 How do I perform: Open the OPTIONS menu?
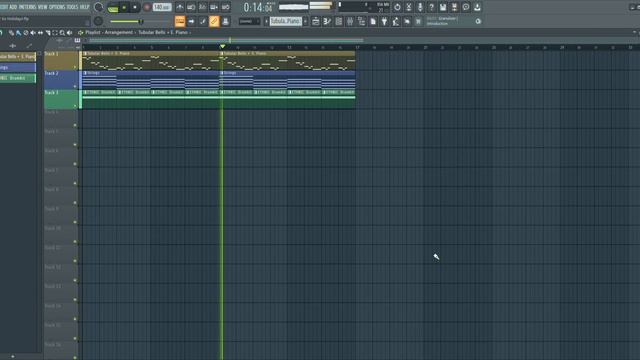57,7
